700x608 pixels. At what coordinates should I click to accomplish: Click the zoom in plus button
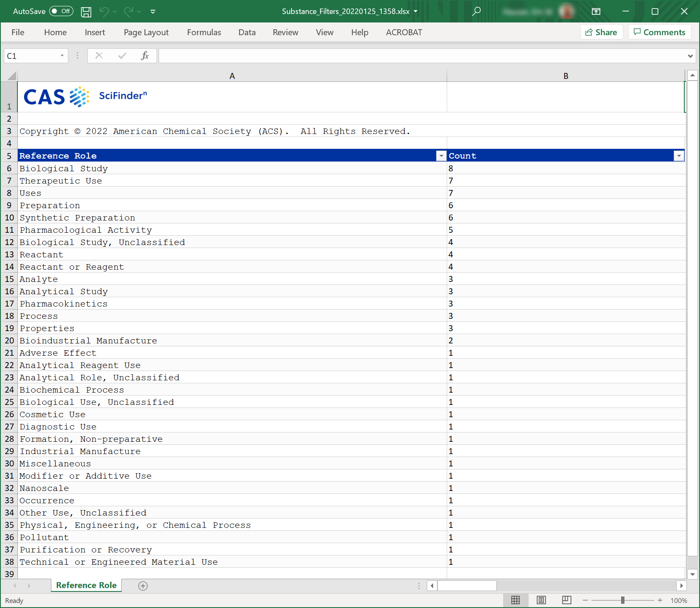660,600
